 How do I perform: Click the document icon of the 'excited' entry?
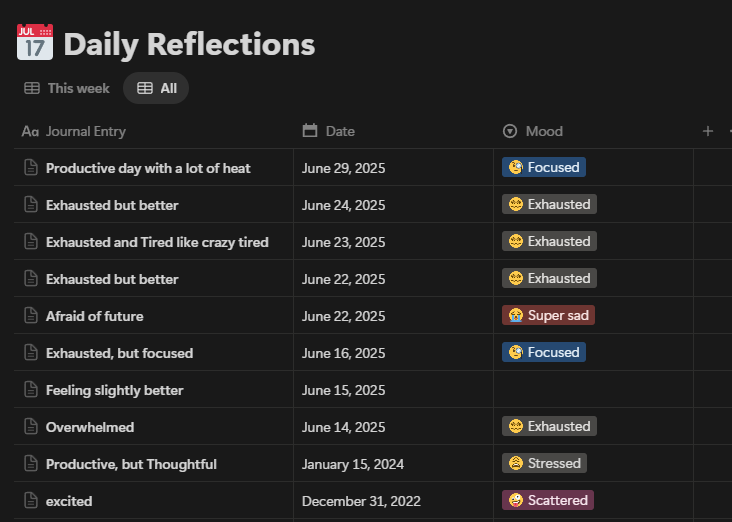click(x=30, y=501)
